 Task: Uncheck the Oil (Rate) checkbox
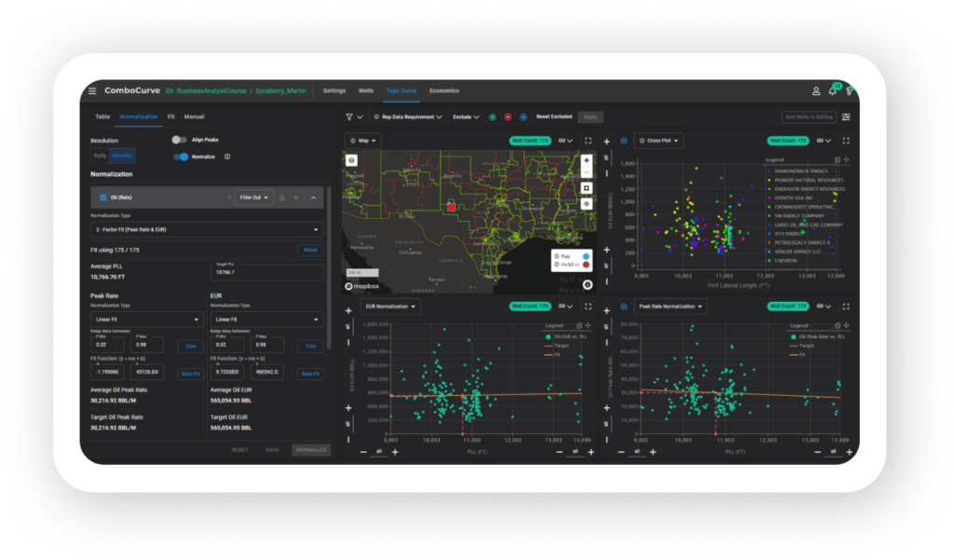coord(102,198)
